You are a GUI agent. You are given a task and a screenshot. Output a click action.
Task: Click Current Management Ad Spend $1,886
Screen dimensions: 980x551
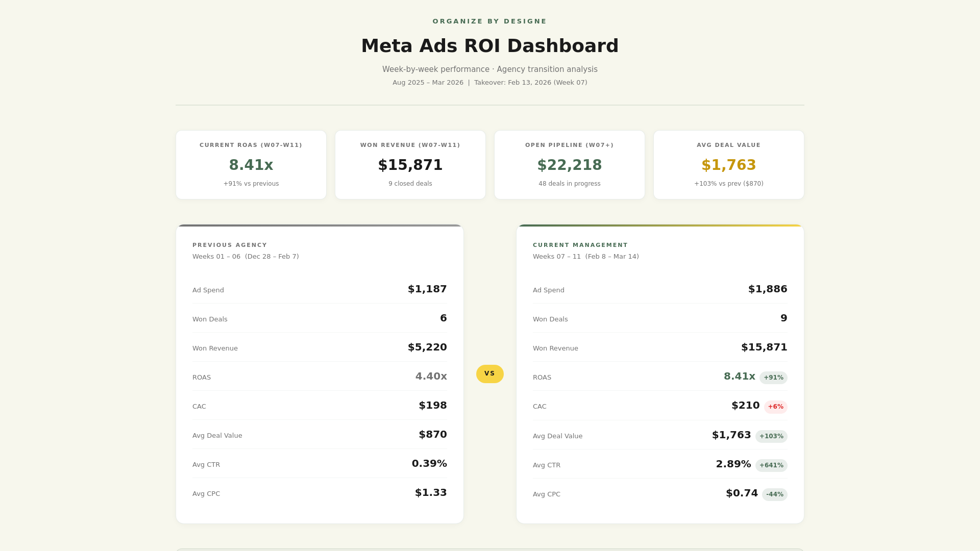point(768,289)
